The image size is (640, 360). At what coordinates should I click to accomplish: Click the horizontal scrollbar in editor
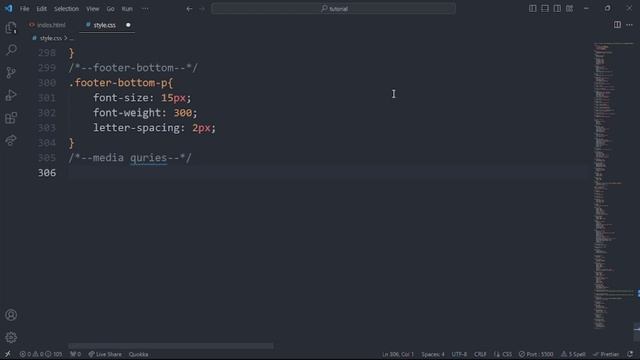(x=171, y=346)
